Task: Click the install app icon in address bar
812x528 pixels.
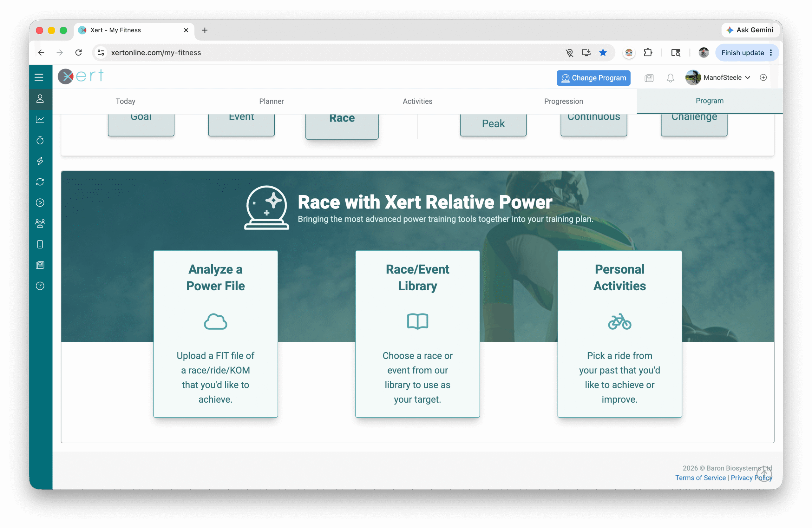Action: point(586,53)
